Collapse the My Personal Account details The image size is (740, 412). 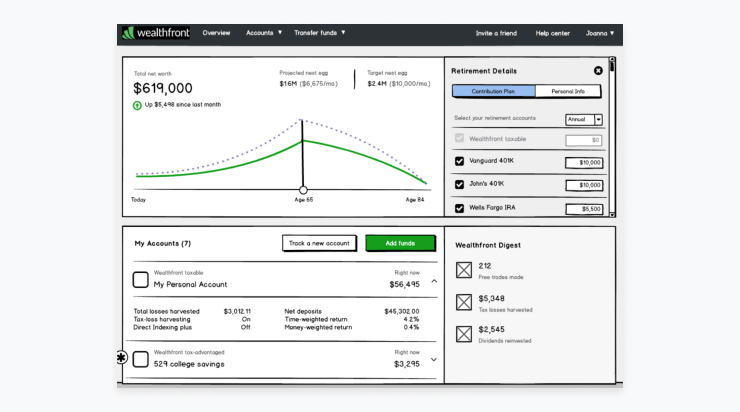(x=434, y=281)
